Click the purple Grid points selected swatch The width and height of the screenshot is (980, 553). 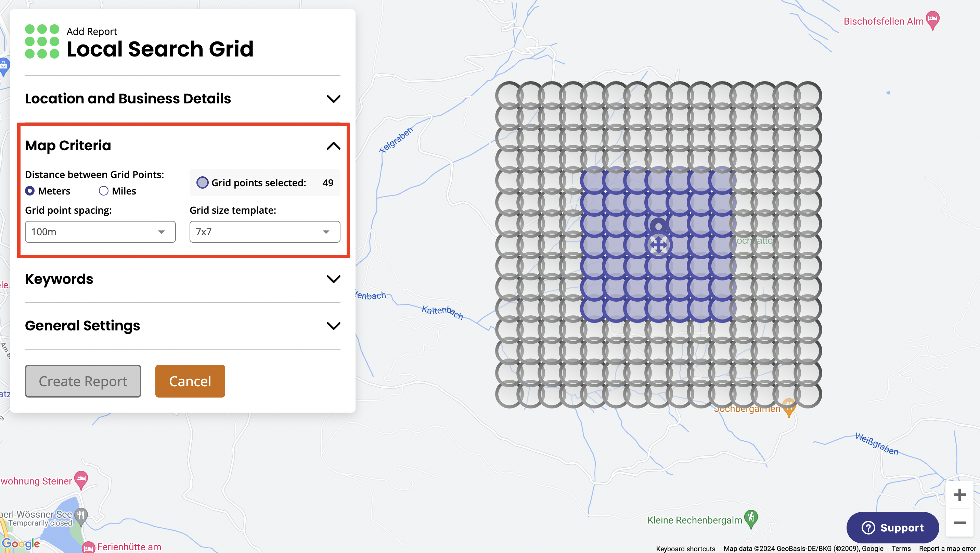tap(202, 183)
